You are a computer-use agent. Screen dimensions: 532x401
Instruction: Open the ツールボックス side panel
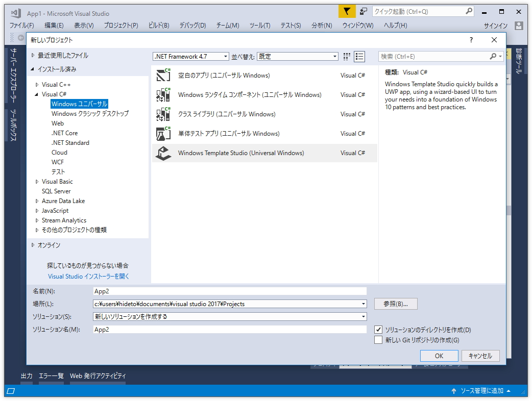point(13,125)
